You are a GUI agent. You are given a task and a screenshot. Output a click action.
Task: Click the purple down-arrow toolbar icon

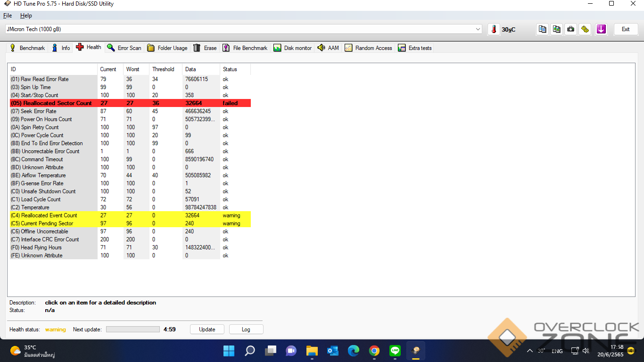[601, 29]
